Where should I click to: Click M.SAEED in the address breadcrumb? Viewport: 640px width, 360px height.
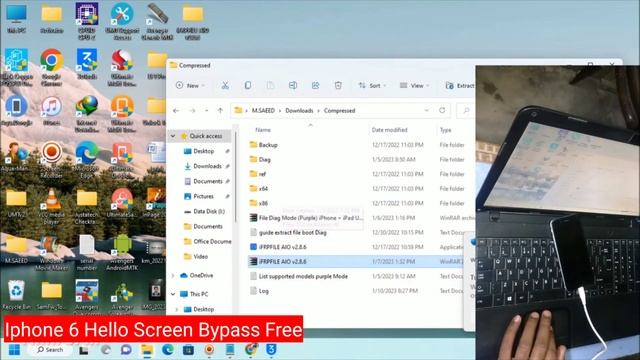pyautogui.click(x=263, y=111)
